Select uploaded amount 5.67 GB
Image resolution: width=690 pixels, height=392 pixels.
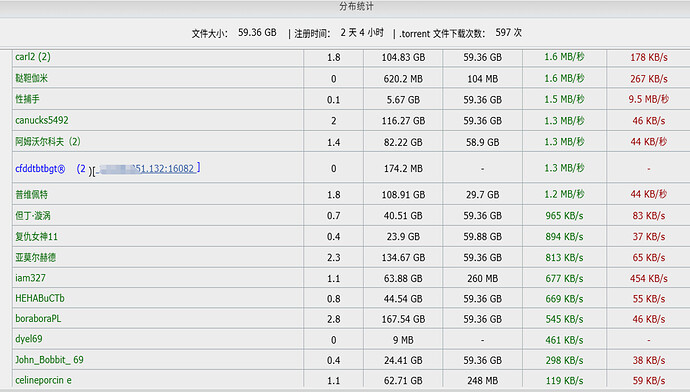[403, 100]
